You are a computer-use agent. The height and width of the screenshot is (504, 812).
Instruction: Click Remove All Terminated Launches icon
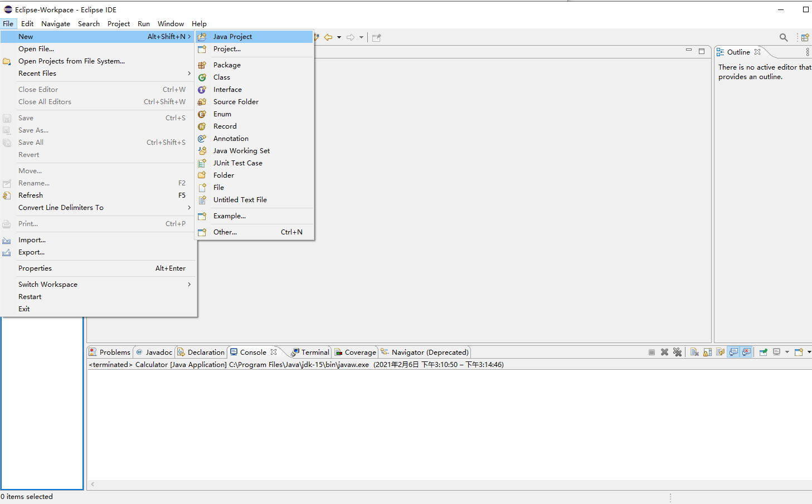click(677, 352)
